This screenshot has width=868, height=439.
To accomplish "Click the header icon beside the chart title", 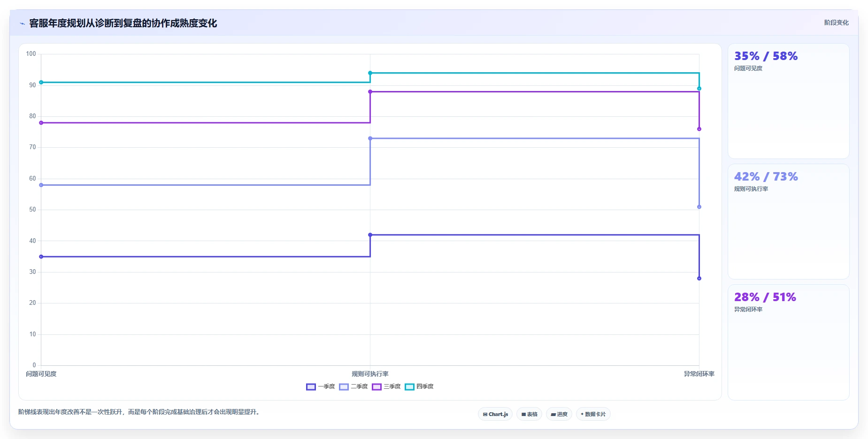I will coord(22,23).
